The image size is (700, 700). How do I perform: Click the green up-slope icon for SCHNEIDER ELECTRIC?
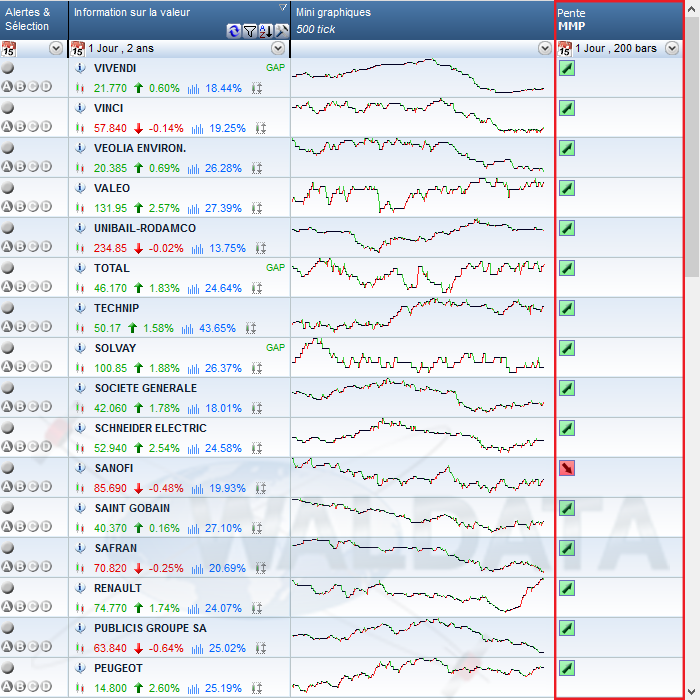[x=567, y=428]
